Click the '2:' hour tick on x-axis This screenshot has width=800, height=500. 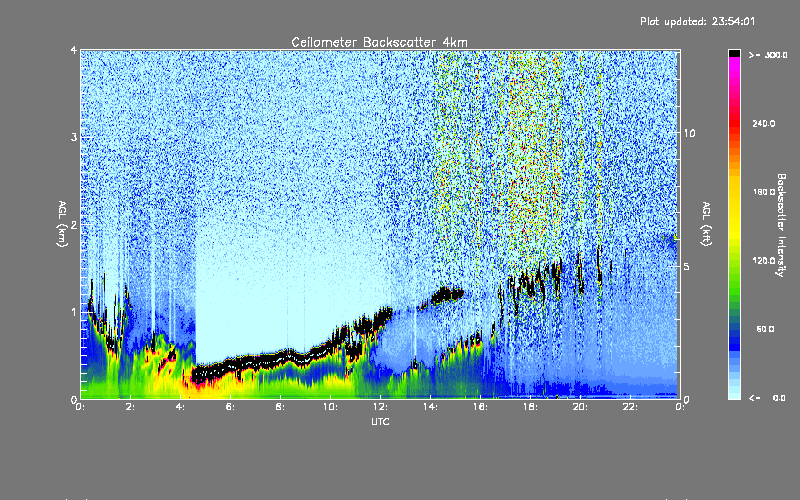[x=130, y=407]
